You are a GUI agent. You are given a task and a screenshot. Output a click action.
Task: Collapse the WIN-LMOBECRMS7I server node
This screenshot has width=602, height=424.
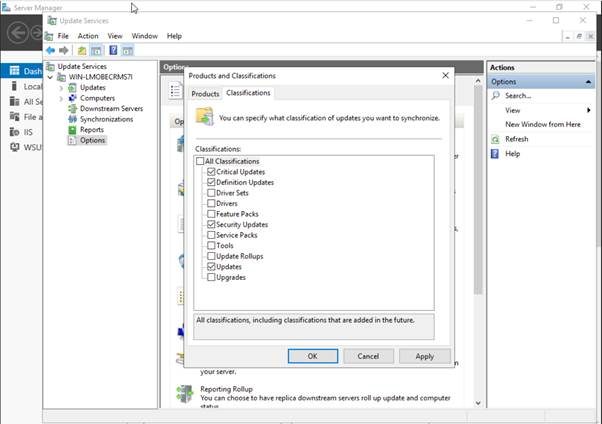click(x=50, y=77)
